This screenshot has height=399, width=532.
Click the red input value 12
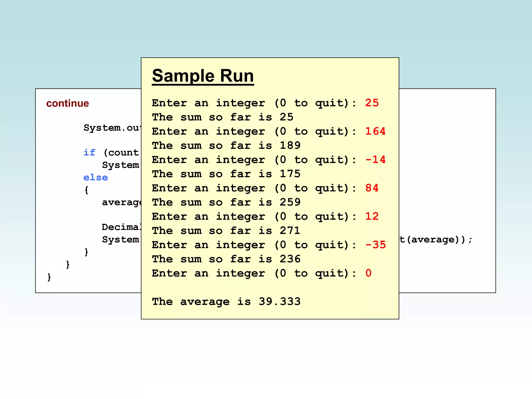[372, 216]
